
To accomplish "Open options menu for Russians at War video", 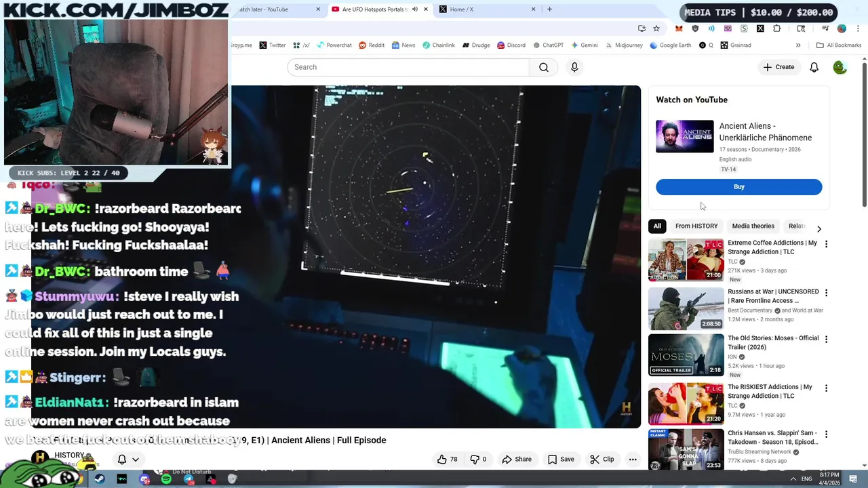I will [826, 293].
